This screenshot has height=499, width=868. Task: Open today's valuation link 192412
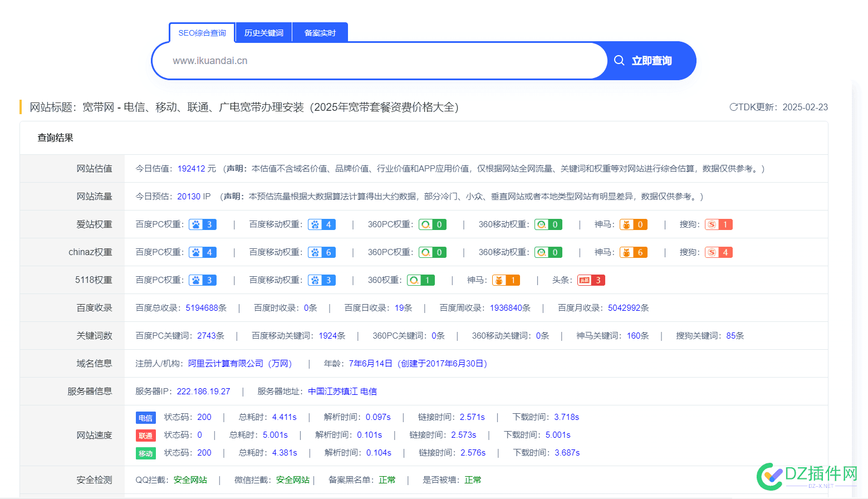click(191, 168)
